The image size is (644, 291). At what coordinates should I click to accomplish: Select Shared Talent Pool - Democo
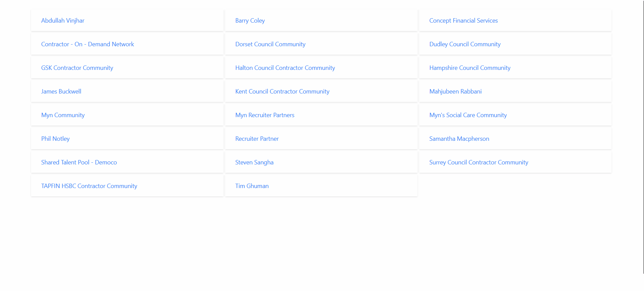[79, 162]
